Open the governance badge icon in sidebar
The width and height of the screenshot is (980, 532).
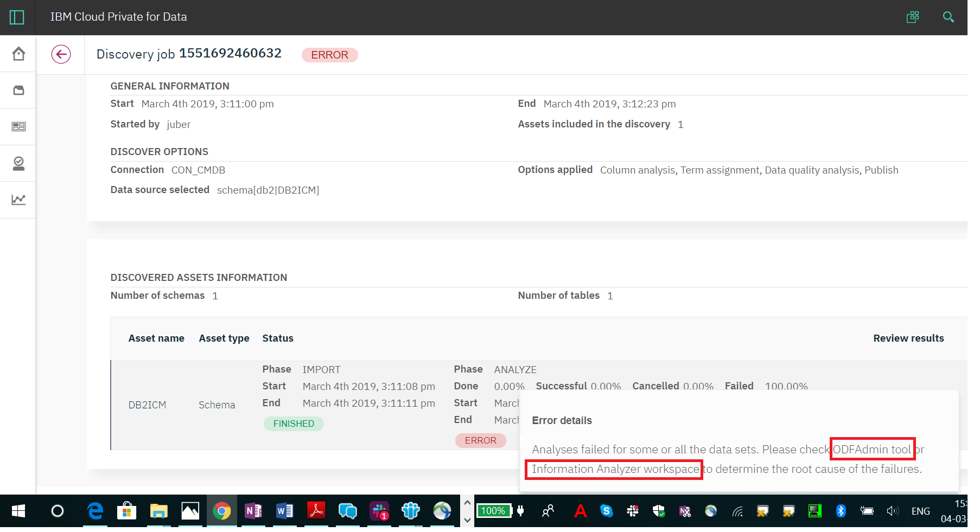[18, 163]
